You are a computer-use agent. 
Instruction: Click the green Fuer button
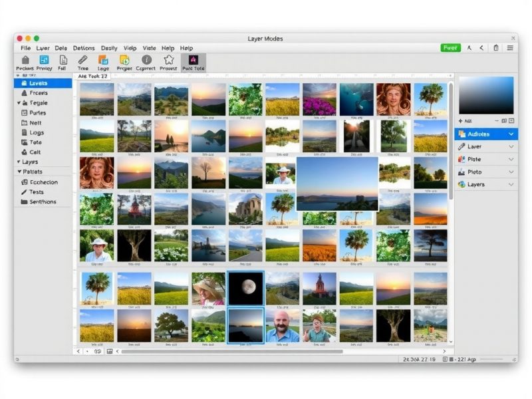click(450, 48)
